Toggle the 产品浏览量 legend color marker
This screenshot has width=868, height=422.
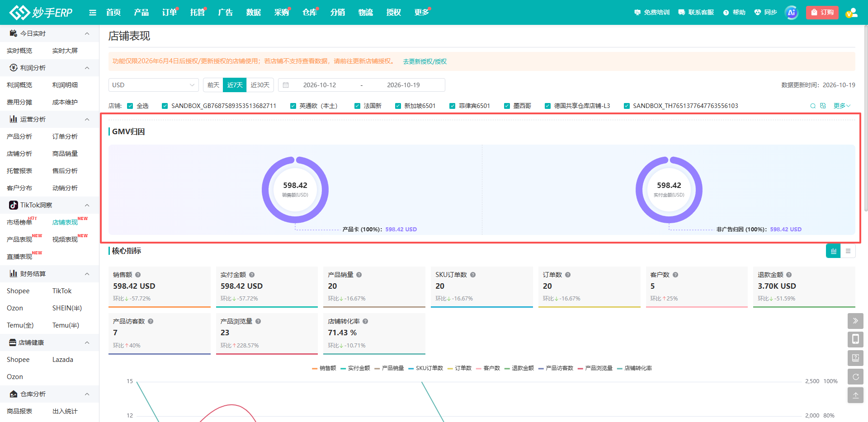pos(580,368)
